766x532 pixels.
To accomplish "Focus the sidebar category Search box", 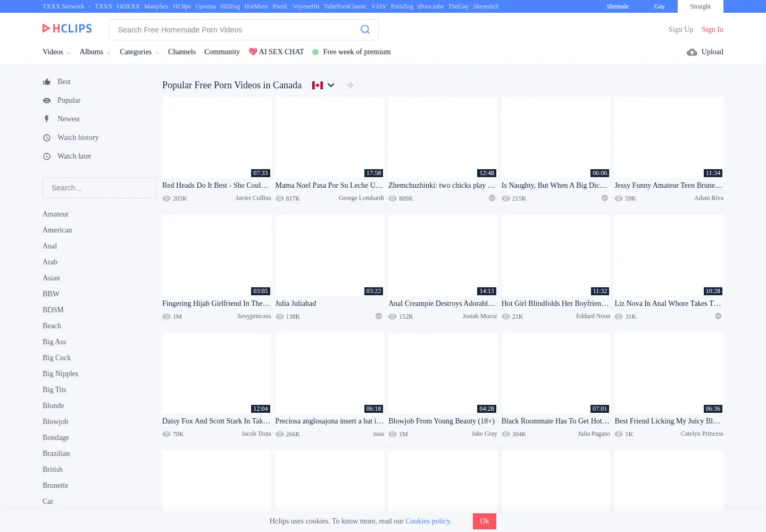I will pyautogui.click(x=99, y=188).
